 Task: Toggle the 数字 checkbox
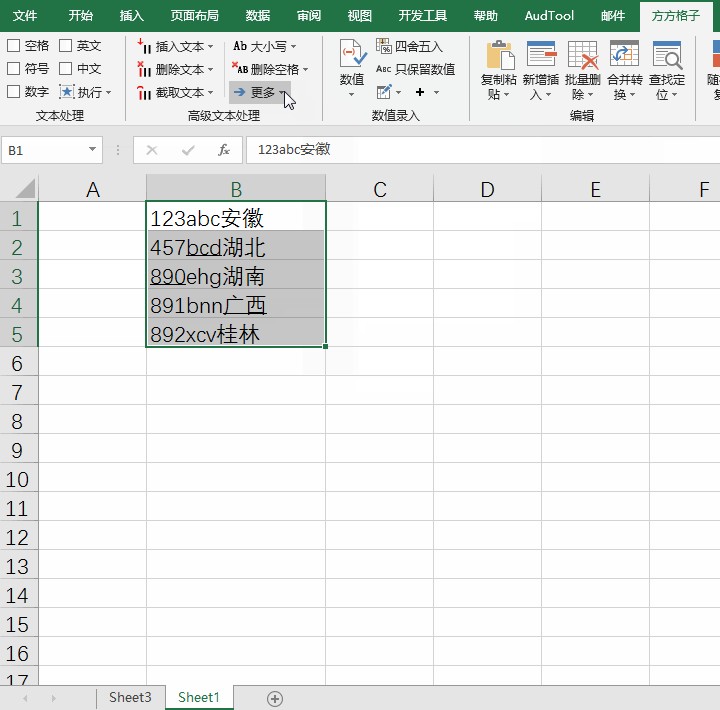click(x=14, y=91)
